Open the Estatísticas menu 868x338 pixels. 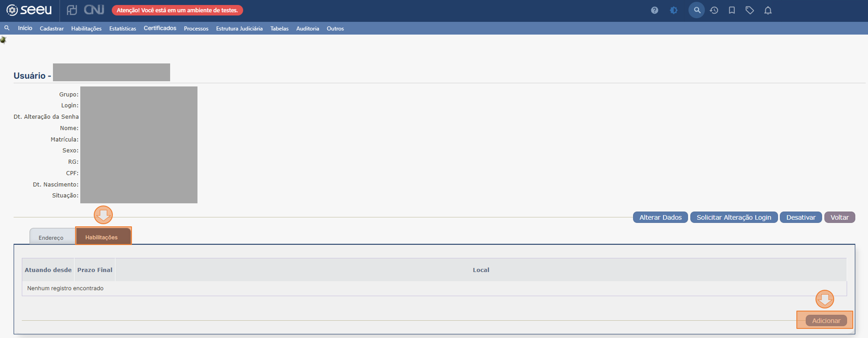(x=122, y=29)
